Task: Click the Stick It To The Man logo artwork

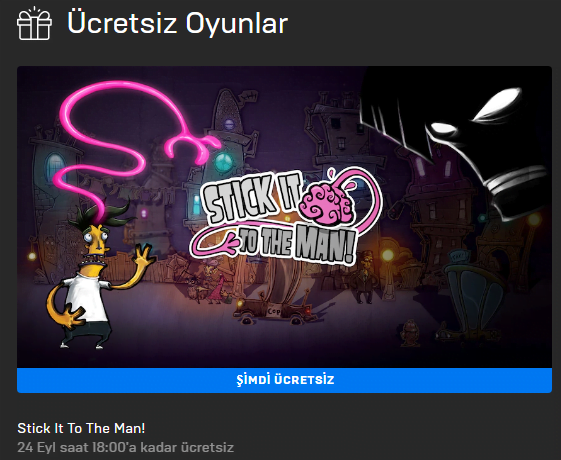Action: pyautogui.click(x=286, y=217)
